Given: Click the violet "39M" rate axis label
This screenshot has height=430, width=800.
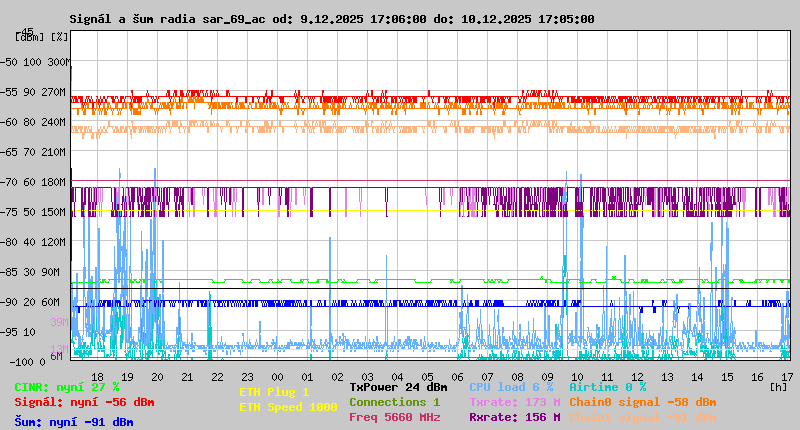Looking at the screenshot, I should coord(59,322).
